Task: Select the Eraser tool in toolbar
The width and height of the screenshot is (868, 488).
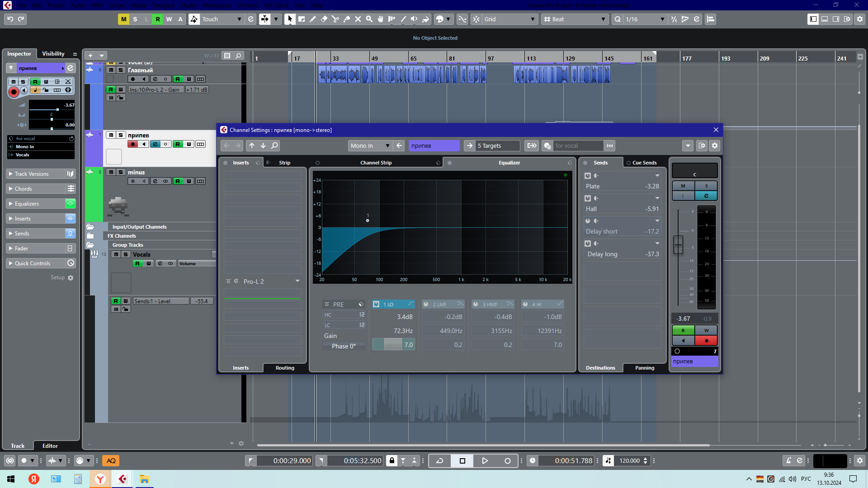Action: tap(324, 19)
